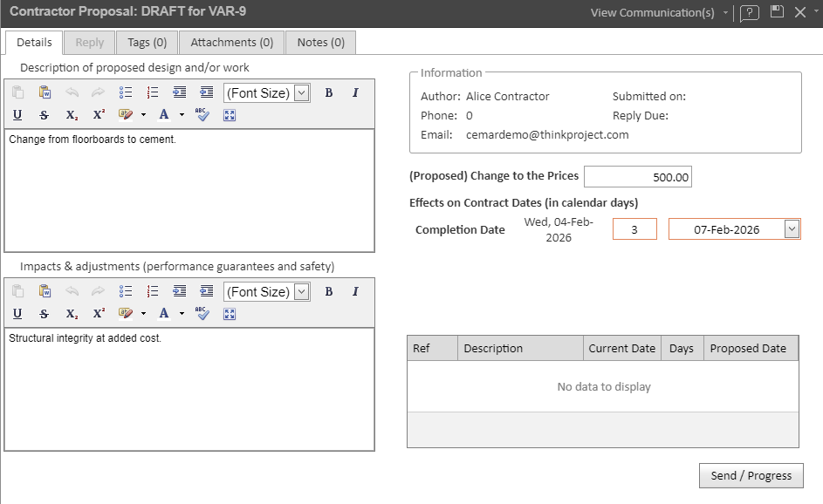
Task: Switch to the Attachments (0) tab
Action: click(231, 42)
